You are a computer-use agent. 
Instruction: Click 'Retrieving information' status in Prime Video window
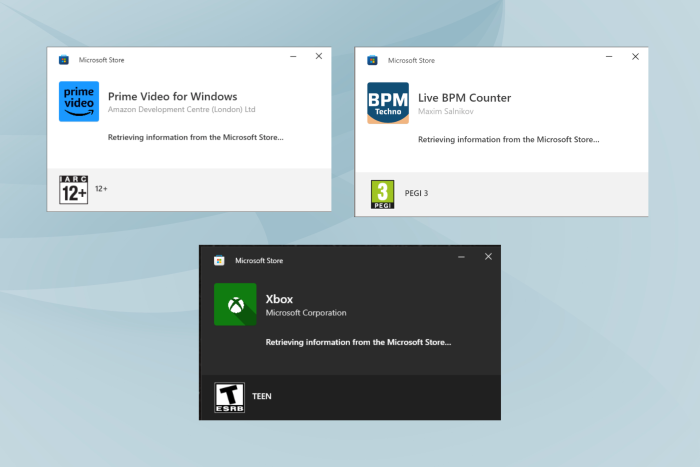click(196, 138)
